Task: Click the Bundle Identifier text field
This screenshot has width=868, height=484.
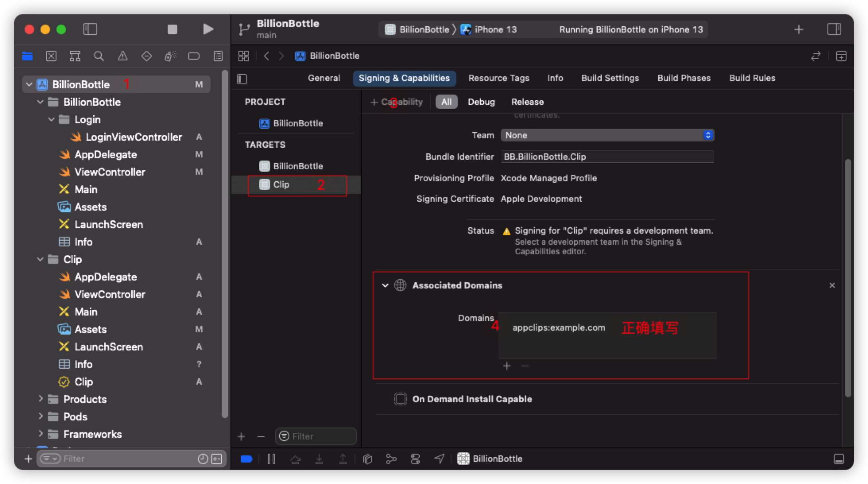Action: (x=607, y=157)
